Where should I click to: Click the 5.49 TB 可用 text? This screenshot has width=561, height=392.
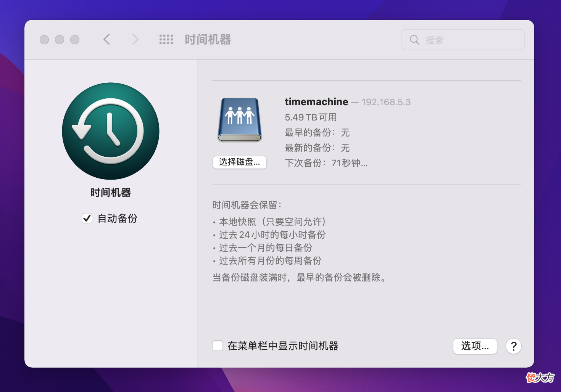311,117
